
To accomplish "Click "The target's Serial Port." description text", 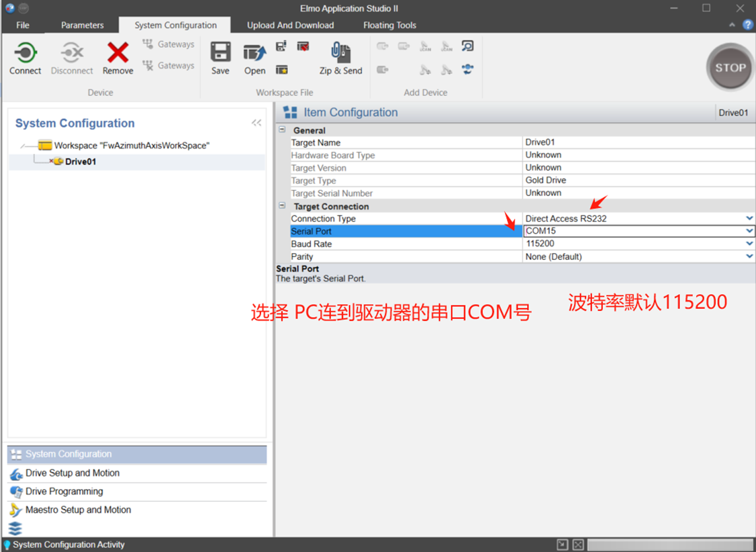I will pyautogui.click(x=321, y=279).
